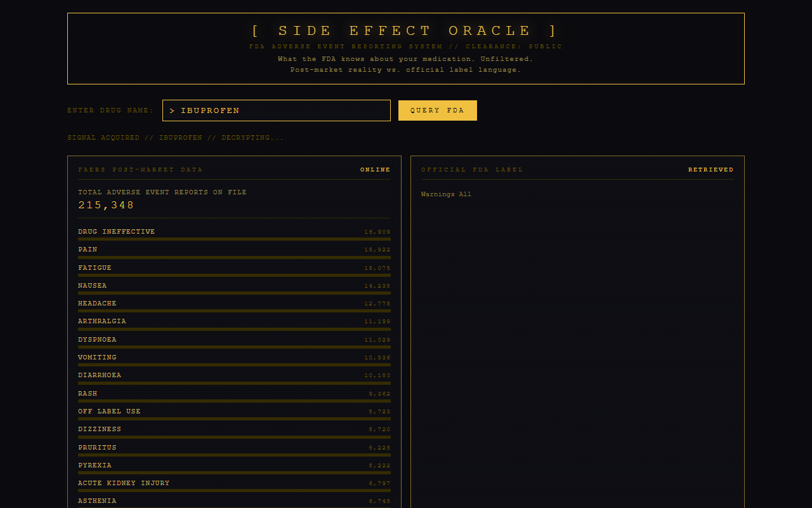Screen dimensions: 812x508
Task: Click the 'OFFICIAL FDA LABEL' panel heading
Action: (x=472, y=170)
